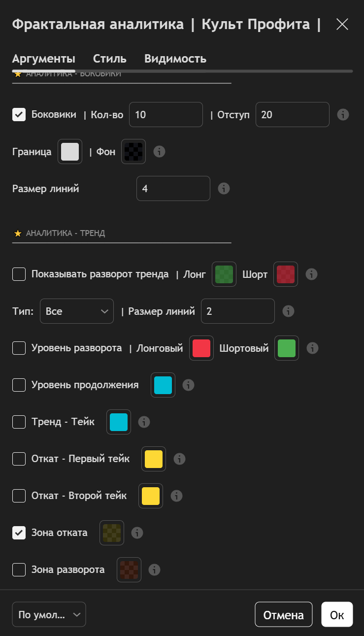Click info icon next to Отступ field
Screen dimensions: 364x636
point(343,115)
